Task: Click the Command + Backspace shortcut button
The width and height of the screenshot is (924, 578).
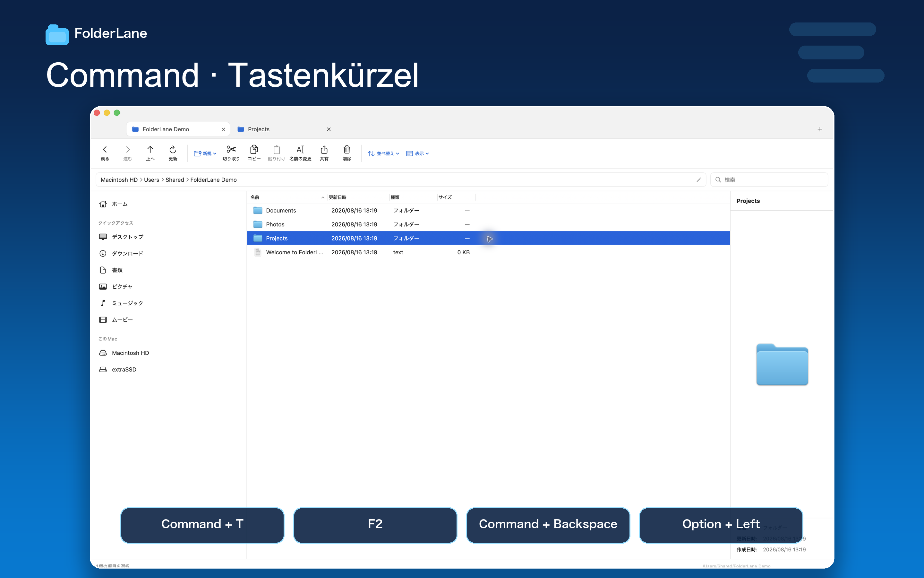Action: [548, 525]
